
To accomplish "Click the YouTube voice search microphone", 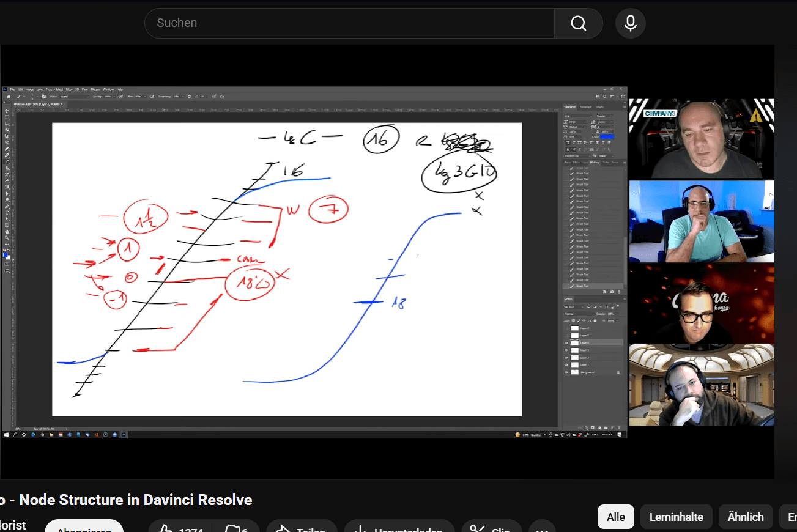I will point(631,23).
